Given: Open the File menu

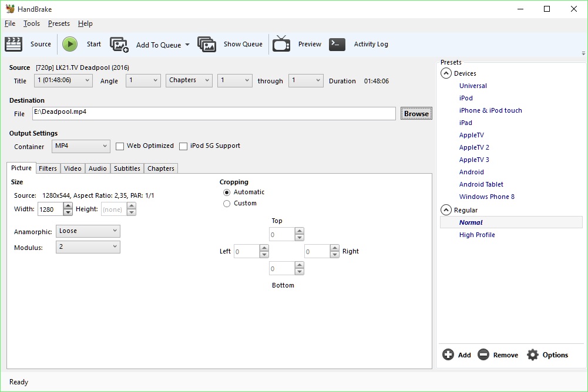Looking at the screenshot, I should click(x=10, y=23).
